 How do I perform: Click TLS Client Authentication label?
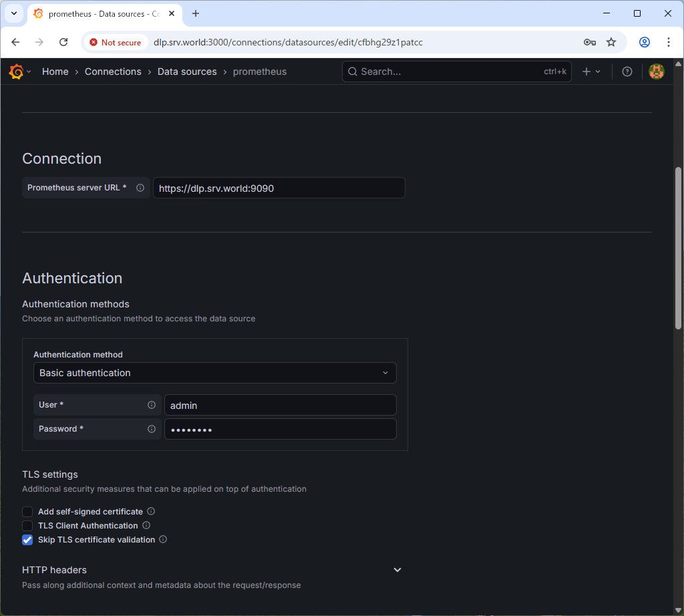pyautogui.click(x=88, y=526)
